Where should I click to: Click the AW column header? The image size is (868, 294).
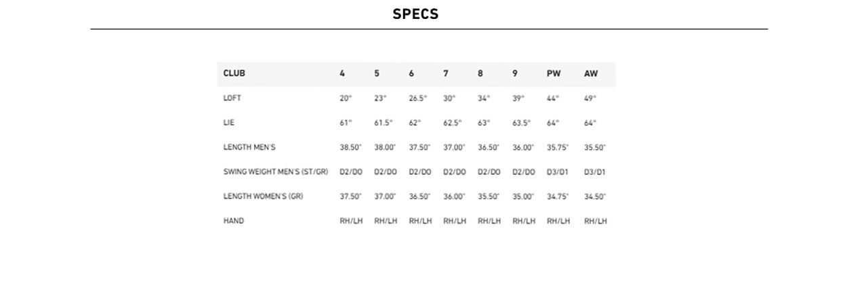(x=591, y=73)
